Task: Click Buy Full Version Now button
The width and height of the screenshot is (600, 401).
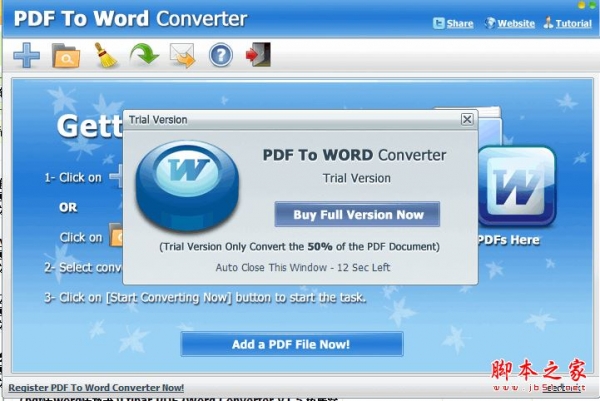Action: coord(357,214)
